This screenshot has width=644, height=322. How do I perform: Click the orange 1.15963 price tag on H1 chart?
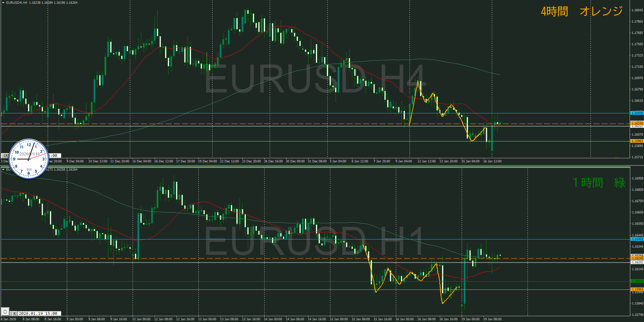[x=637, y=289]
